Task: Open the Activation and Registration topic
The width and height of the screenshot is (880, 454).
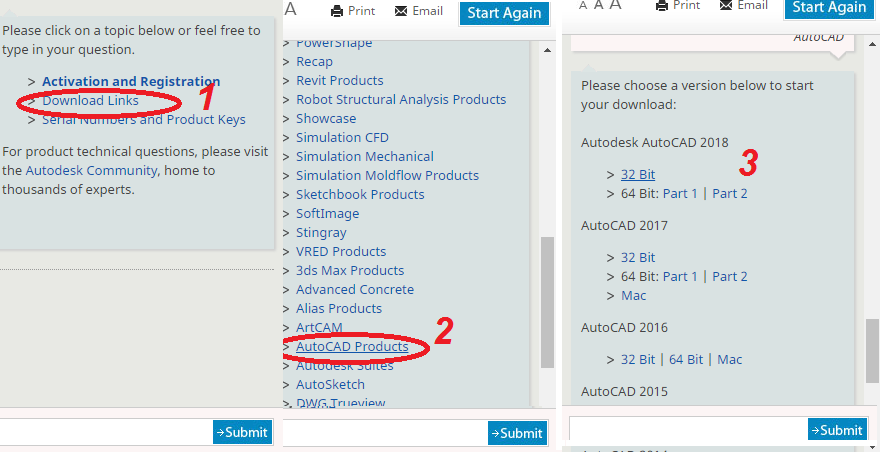Action: click(x=131, y=81)
